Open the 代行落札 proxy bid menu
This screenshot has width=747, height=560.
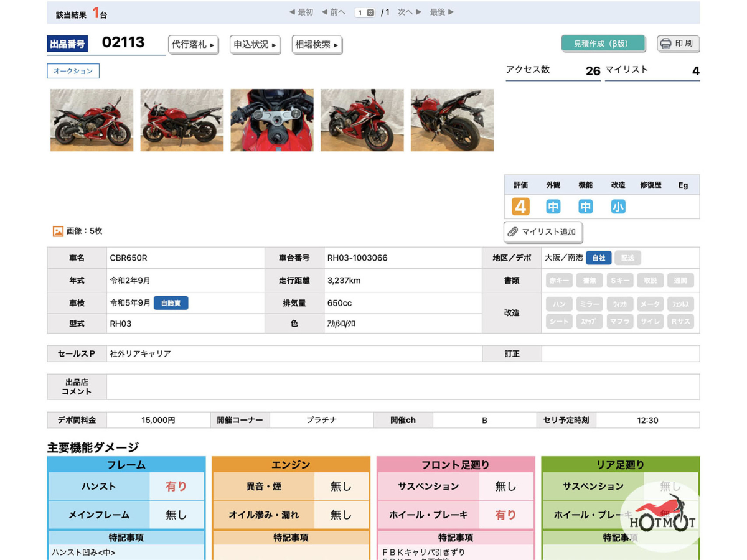tap(194, 45)
